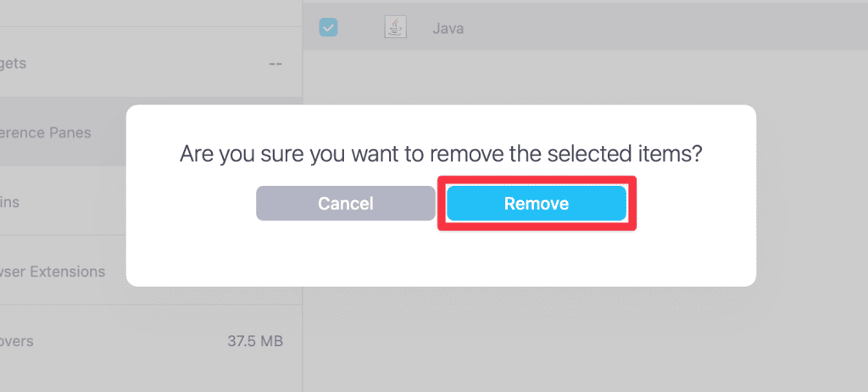Click the Widgets size placeholder dashes
Screen dimensions: 868x392
(275, 64)
